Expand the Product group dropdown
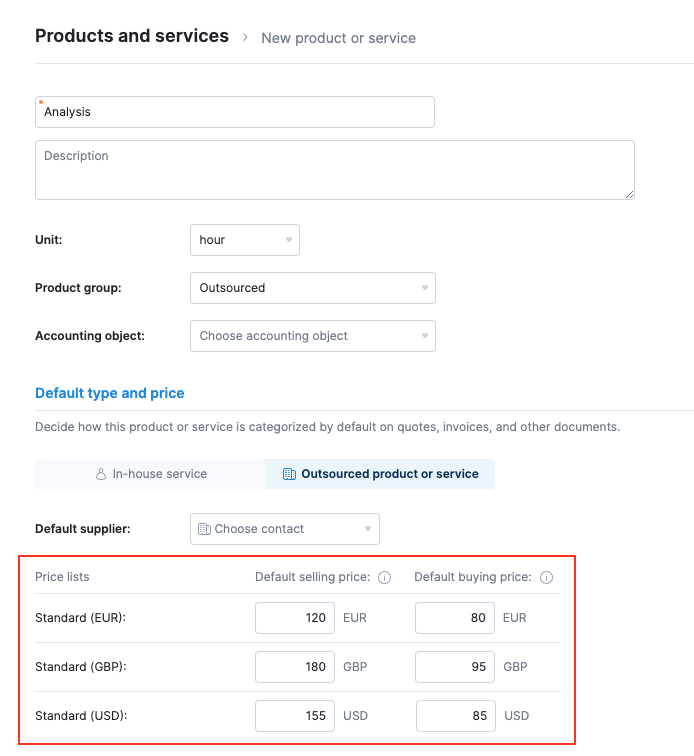This screenshot has height=756, width=694. (313, 288)
